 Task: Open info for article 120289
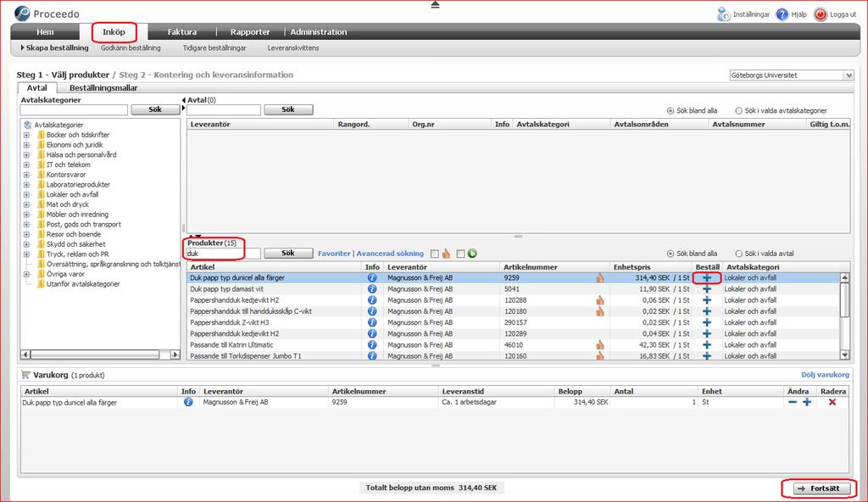(372, 333)
